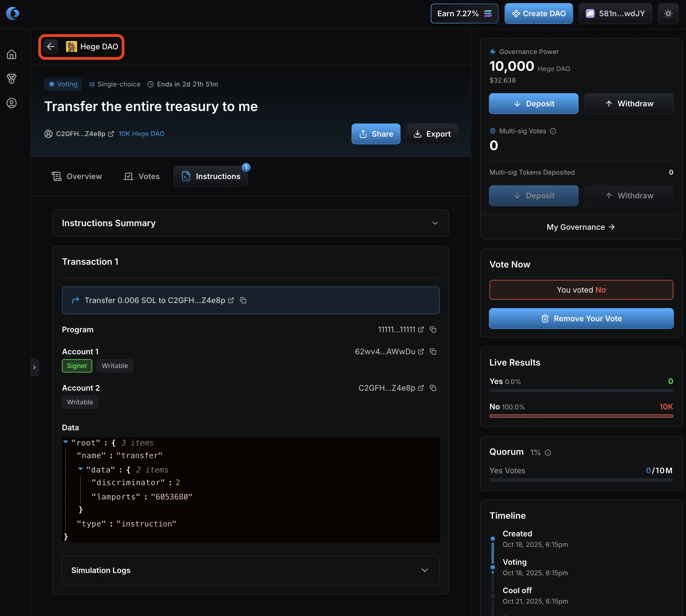Expand the collapsed left side panel arrow
The height and width of the screenshot is (616, 686).
tap(34, 367)
